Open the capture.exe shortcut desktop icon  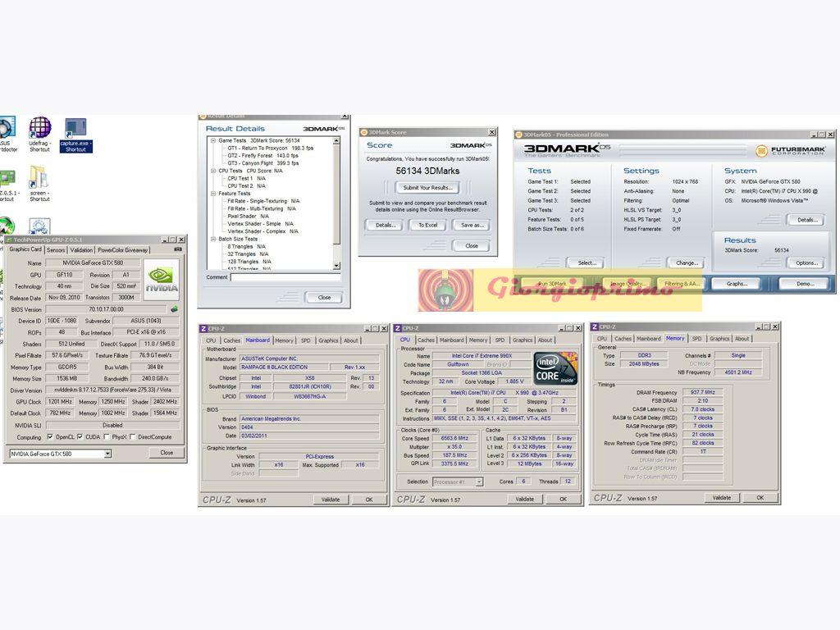pyautogui.click(x=76, y=135)
